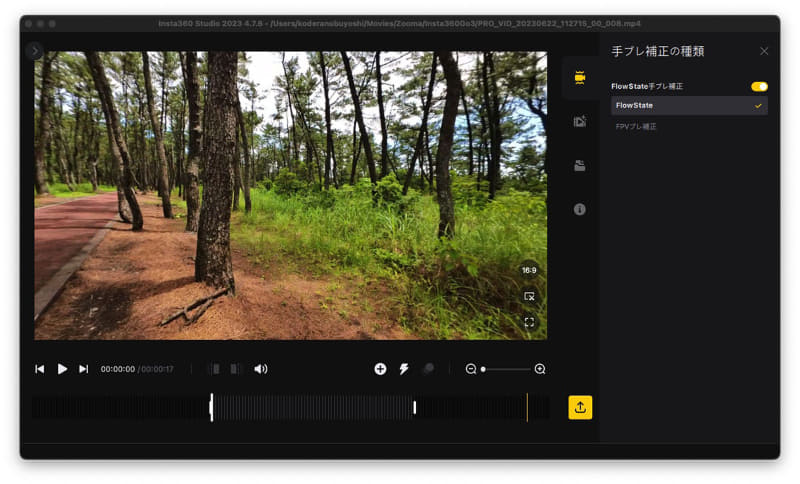Set trim start marker
Viewport: 800px width, 484px height.
click(215, 369)
